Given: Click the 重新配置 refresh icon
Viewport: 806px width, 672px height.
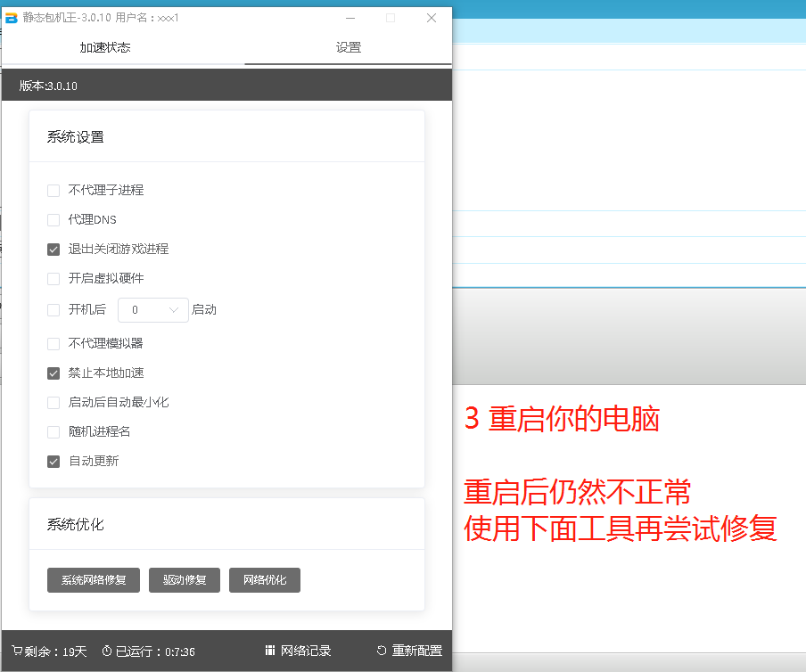Looking at the screenshot, I should (x=382, y=651).
